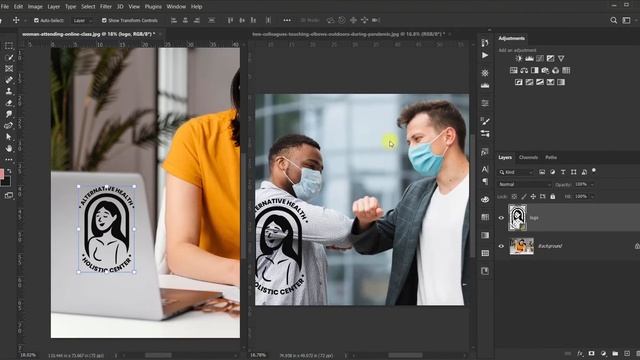Toggle the Auto-Select checkbox
This screenshot has height=360, width=640.
click(x=36, y=20)
